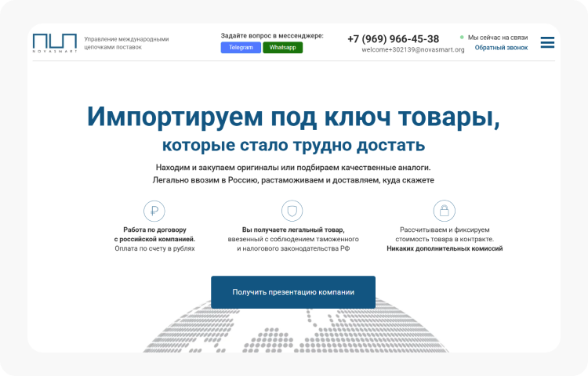Image resolution: width=588 pixels, height=376 pixels.
Task: Click line Легально ввозим в Россию
Action: [x=293, y=180]
